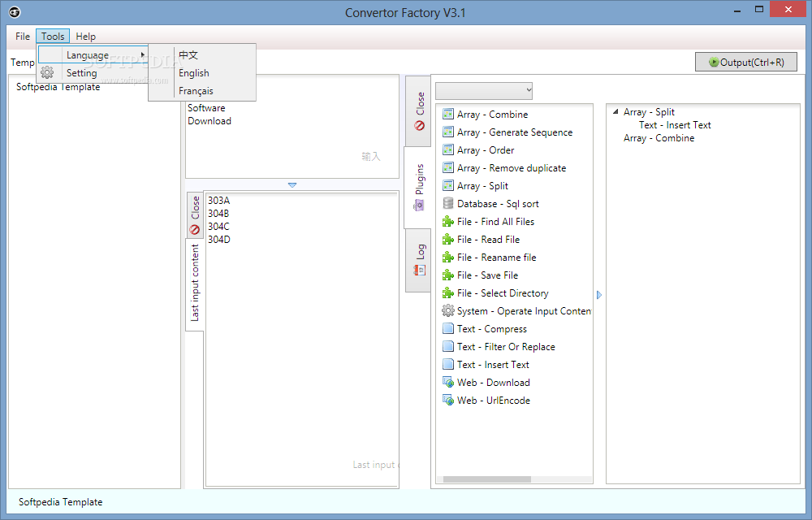Click the blue down arrow below input box
This screenshot has width=812, height=520.
point(292,185)
